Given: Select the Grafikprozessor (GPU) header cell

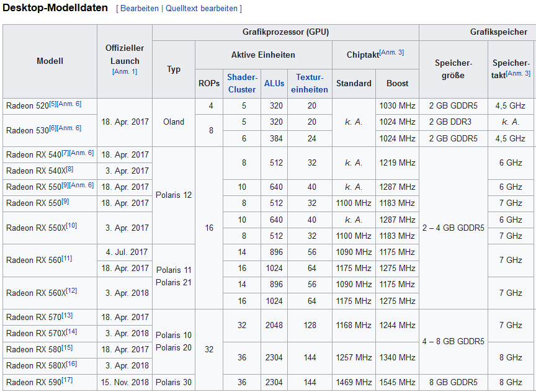Looking at the screenshot, I should pyautogui.click(x=285, y=32).
